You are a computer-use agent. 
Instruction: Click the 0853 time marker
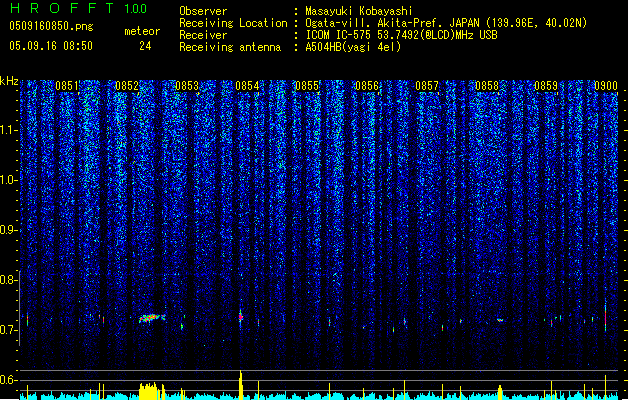click(x=187, y=86)
